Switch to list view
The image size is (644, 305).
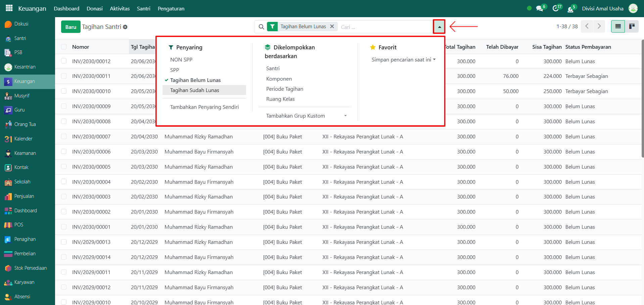(618, 26)
